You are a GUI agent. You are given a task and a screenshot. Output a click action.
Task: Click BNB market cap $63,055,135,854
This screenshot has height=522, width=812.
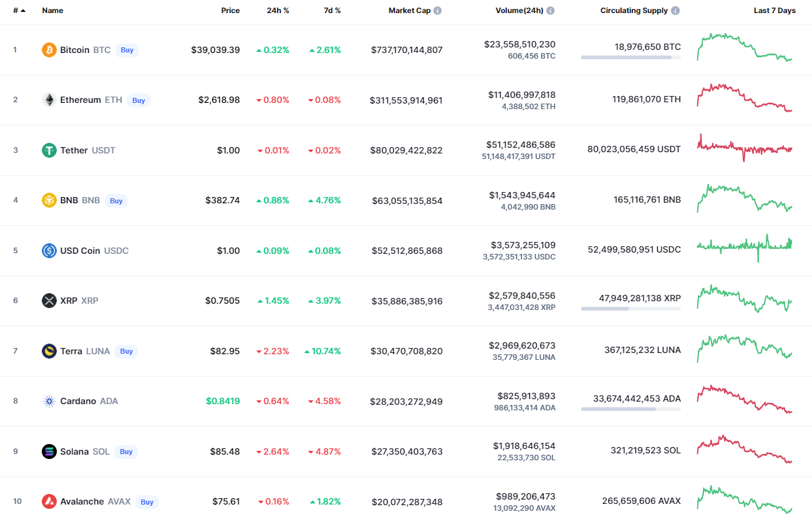click(408, 200)
